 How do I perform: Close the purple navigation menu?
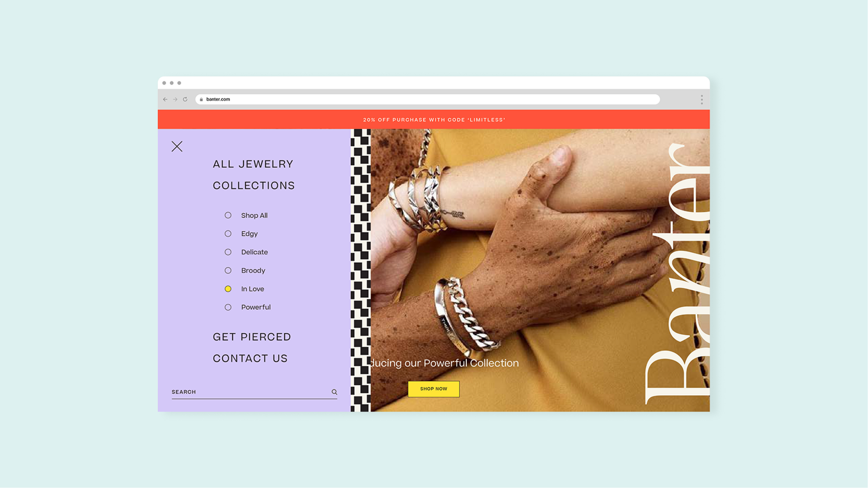[177, 147]
